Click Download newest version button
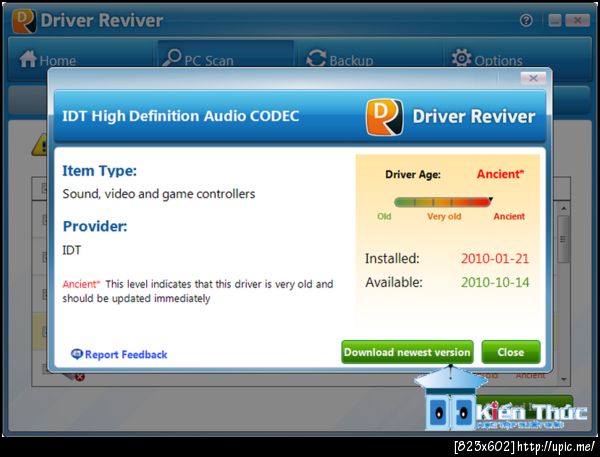Screen dimensions: 600x457 coord(407,352)
